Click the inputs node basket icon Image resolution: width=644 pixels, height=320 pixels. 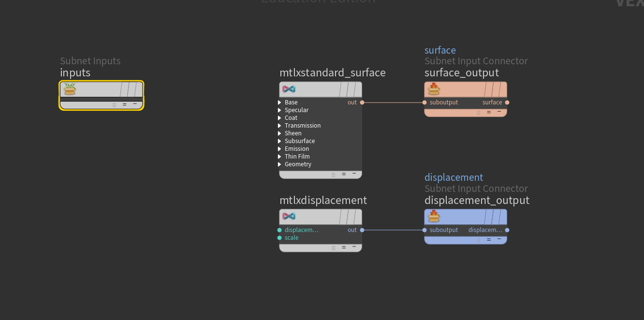coord(71,89)
